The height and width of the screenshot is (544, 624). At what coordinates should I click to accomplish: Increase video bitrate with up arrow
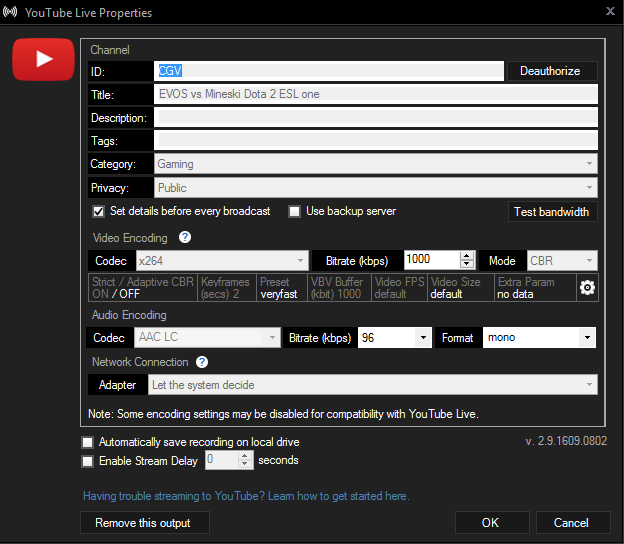pos(467,256)
